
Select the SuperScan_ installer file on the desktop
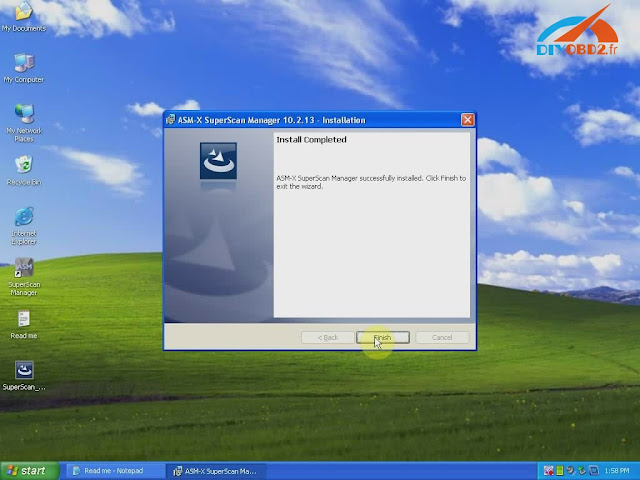[x=24, y=376]
